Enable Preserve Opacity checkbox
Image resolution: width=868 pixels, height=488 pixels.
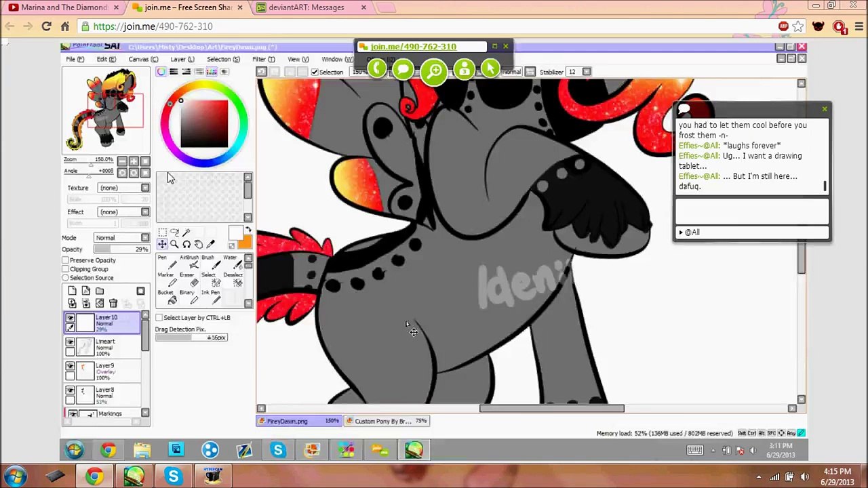click(66, 260)
